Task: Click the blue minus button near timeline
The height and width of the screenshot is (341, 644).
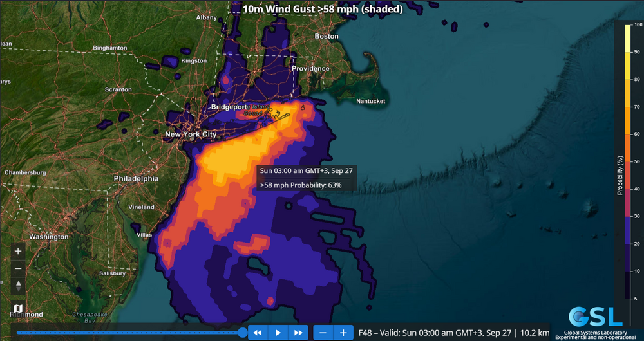Action: click(x=323, y=333)
